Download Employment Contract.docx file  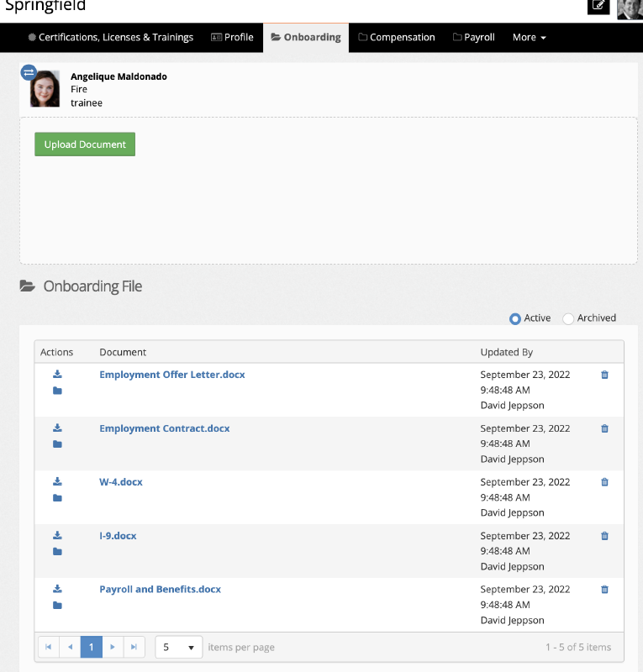[57, 428]
